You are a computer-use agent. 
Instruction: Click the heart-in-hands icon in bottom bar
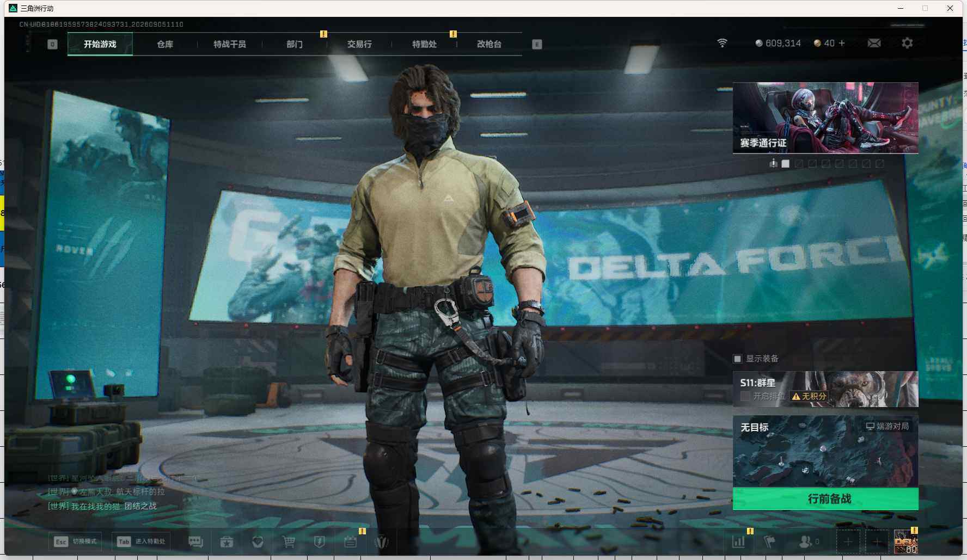coord(258,541)
